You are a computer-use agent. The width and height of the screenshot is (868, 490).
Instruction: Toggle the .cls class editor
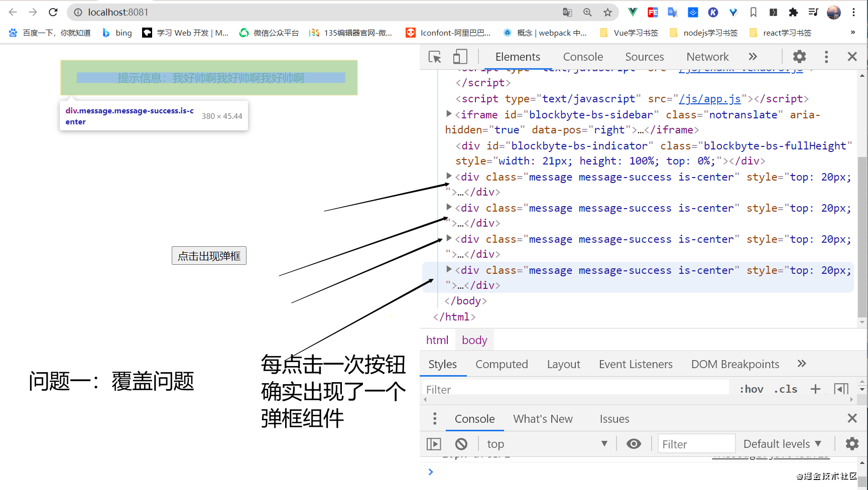pos(786,389)
